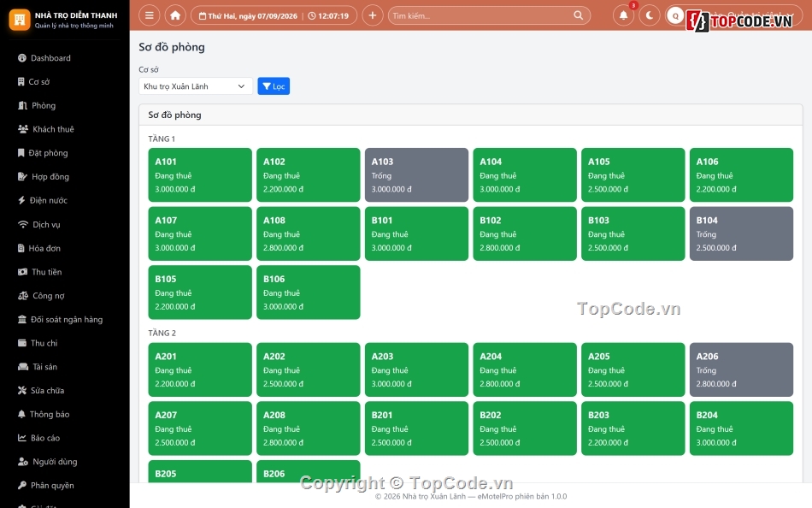Open vacant room card A206
Image resolution: width=812 pixels, height=508 pixels.
(x=741, y=369)
